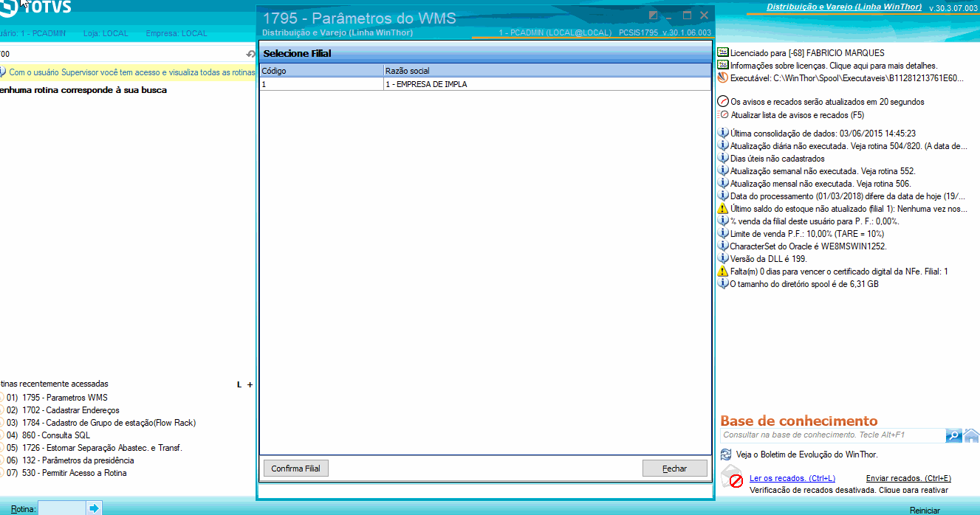The width and height of the screenshot is (980, 515).
Task: Click the knowledge base search magnifier icon
Action: (954, 435)
